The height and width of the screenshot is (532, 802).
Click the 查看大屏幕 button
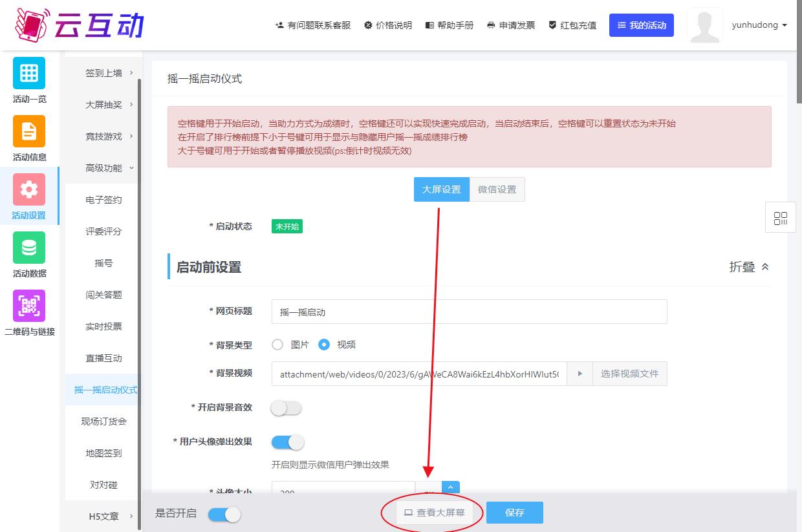click(x=435, y=513)
